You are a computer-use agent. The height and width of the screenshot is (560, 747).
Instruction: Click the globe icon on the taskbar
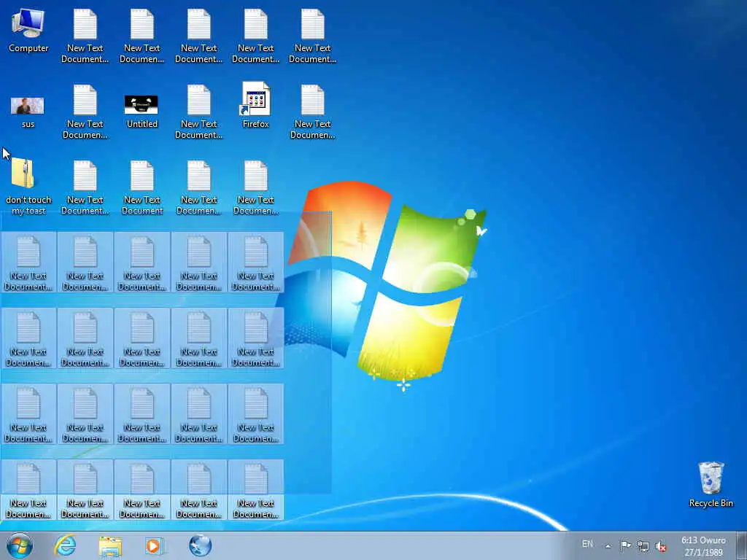(200, 545)
